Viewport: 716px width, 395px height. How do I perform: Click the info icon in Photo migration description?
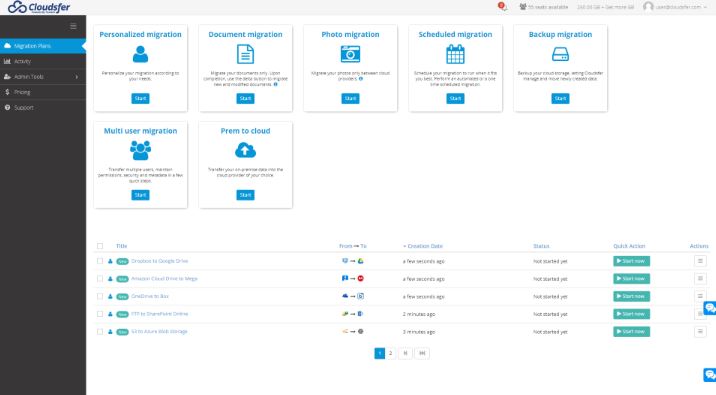(x=361, y=79)
